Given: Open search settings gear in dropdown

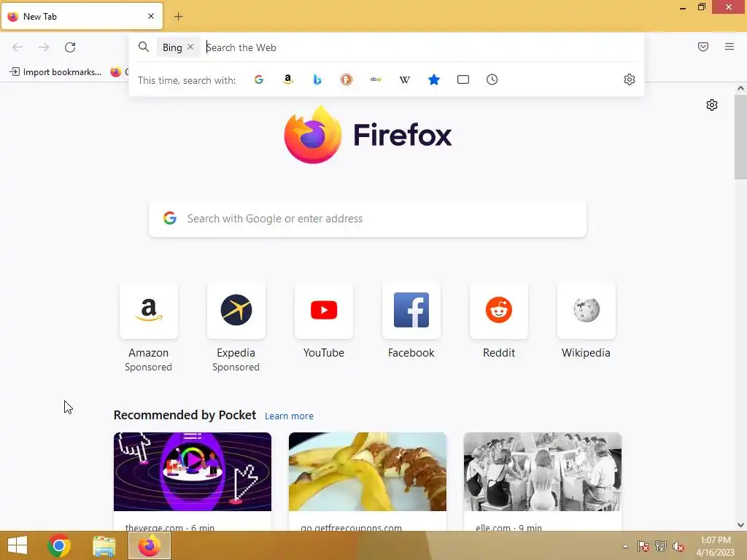Looking at the screenshot, I should click(630, 79).
